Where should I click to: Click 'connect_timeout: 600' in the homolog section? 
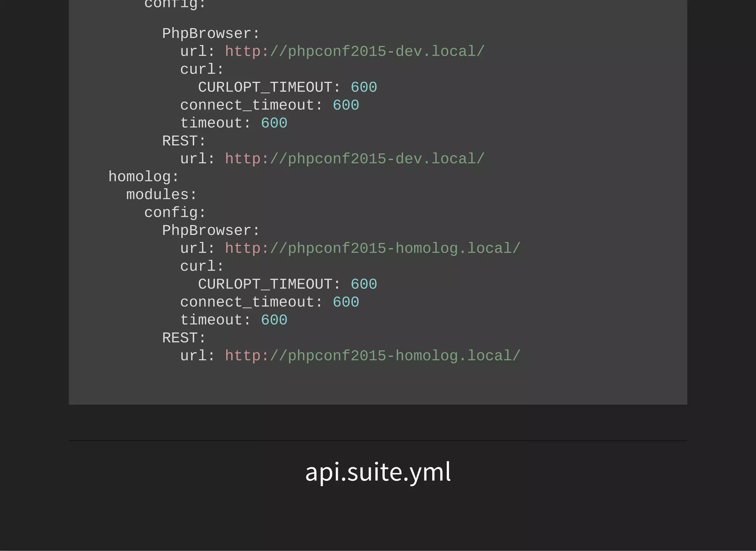(269, 302)
